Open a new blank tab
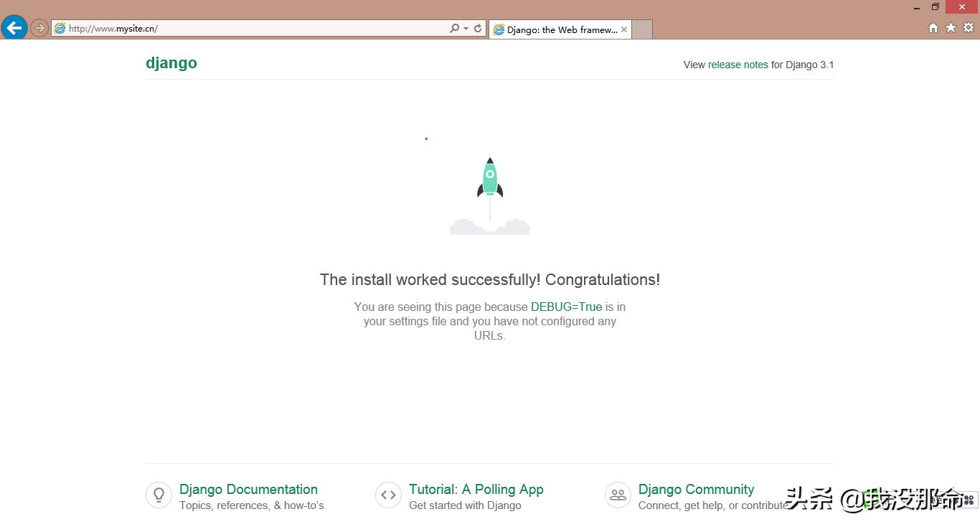Screen dimensions: 980x527 pos(642,29)
